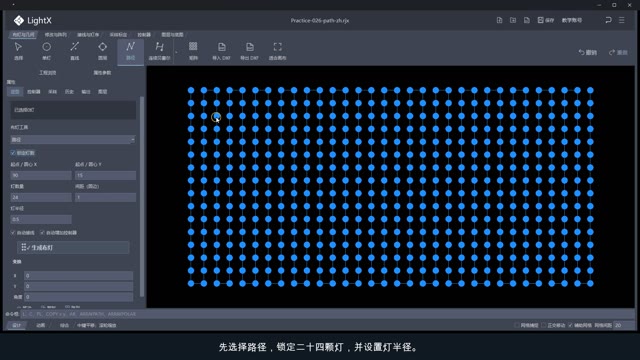This screenshot has height=360, width=640.
Task: Open project folder icon in title bar
Action: [513, 20]
